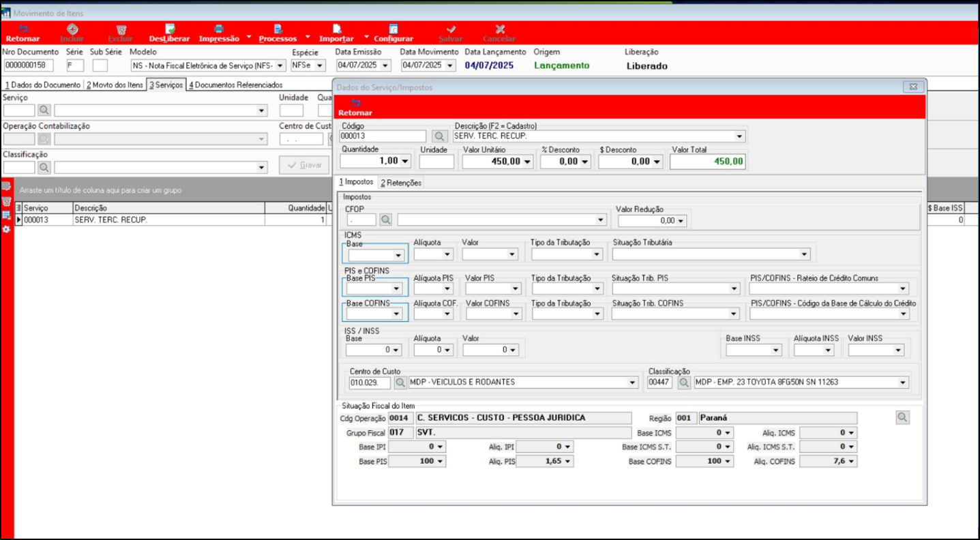Viewport: 980px width, 540px height.
Task: Click the magnifier next to Código 000013
Action: [x=439, y=136]
